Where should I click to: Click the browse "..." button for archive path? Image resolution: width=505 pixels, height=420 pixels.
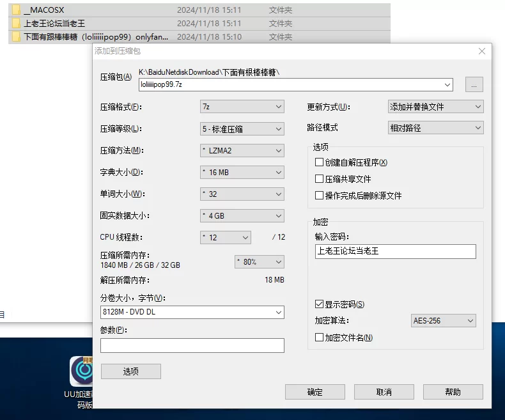(474, 84)
